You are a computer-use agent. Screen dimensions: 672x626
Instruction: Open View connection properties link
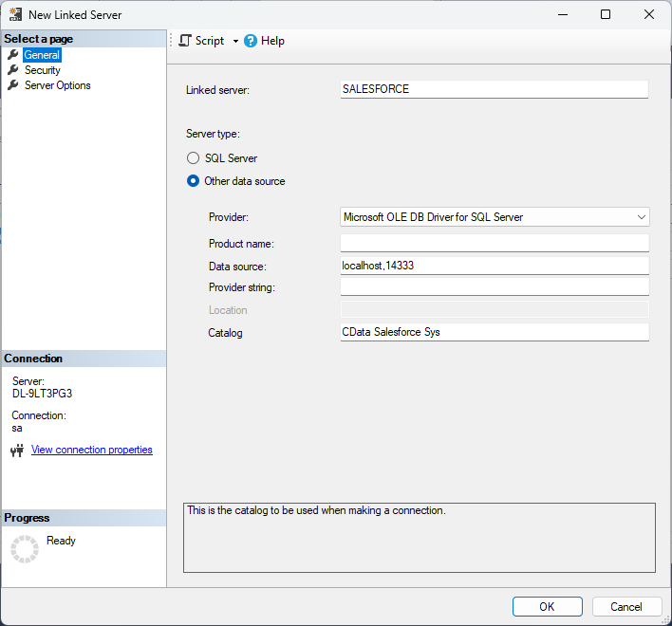click(92, 450)
